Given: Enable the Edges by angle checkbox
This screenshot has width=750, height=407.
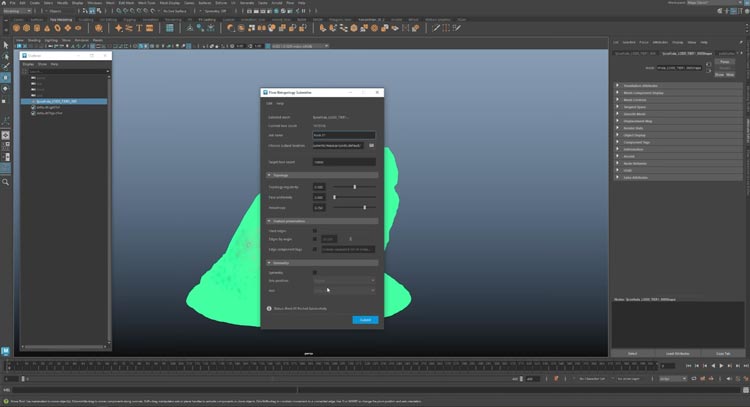Looking at the screenshot, I should pos(315,239).
